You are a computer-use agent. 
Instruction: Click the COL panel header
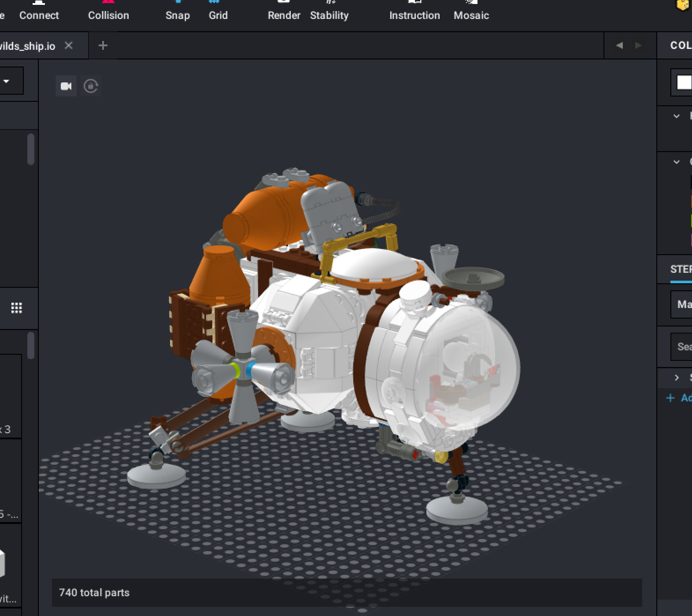[x=681, y=45]
